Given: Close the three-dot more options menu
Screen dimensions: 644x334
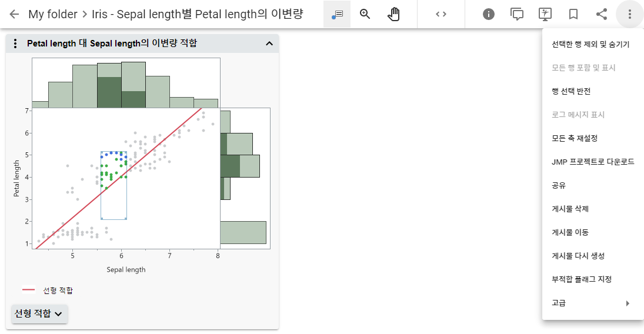Looking at the screenshot, I should click(x=629, y=14).
